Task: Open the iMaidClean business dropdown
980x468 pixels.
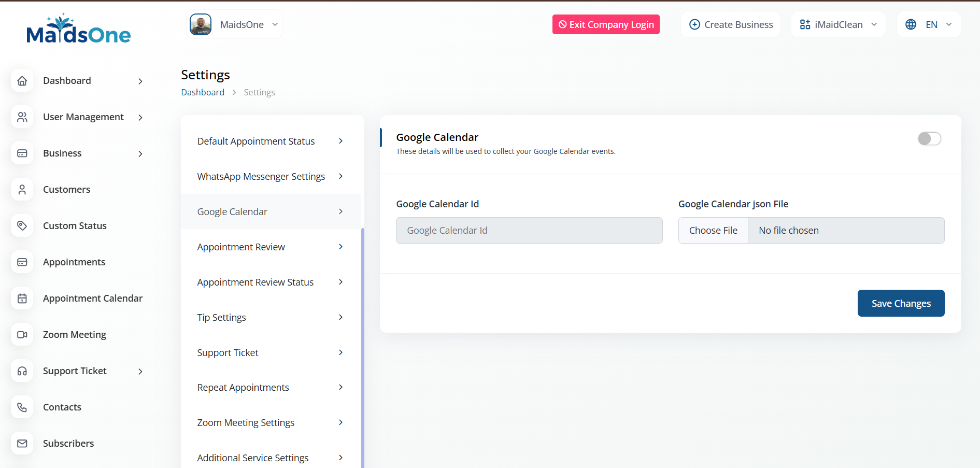Action: click(x=838, y=24)
